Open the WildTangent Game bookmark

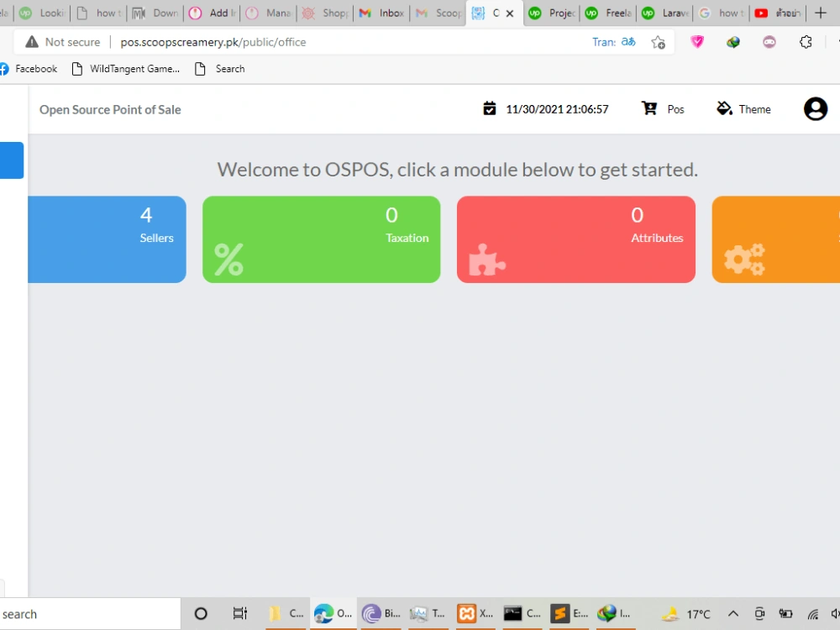126,69
